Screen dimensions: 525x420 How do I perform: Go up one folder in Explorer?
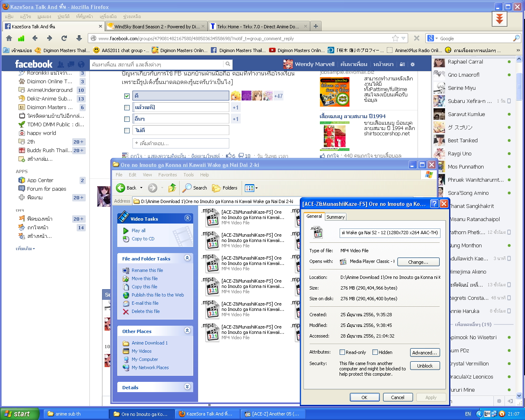(x=172, y=188)
